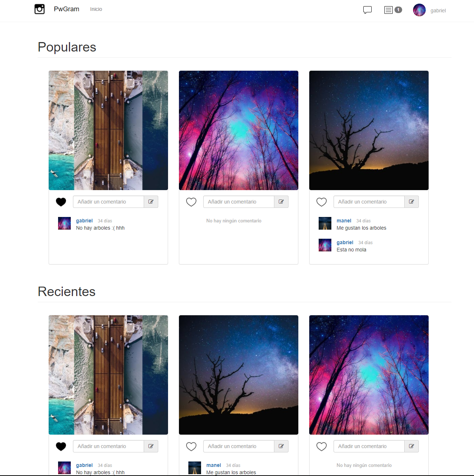The width and height of the screenshot is (474, 476).
Task: Submit comment on pink forest photo in Populares
Action: pos(281,202)
